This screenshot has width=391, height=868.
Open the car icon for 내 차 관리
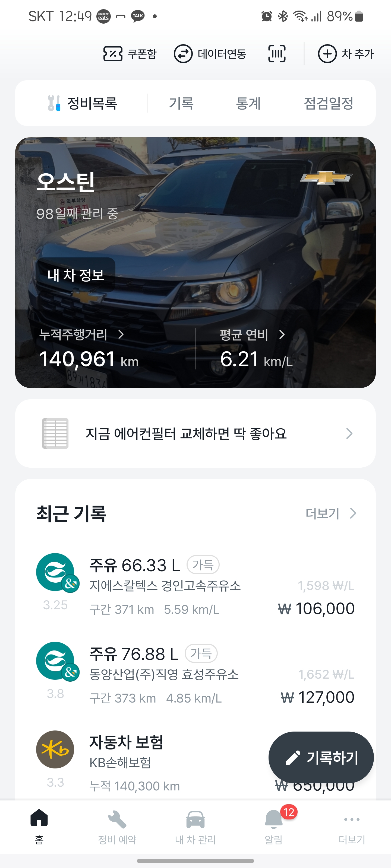(x=195, y=820)
